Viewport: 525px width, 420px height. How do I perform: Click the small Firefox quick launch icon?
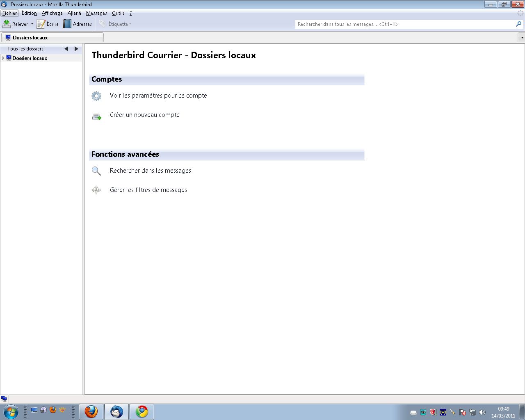point(53,410)
